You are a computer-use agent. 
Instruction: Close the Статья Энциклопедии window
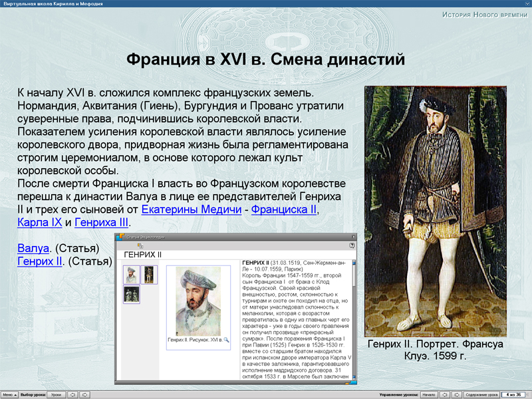point(353,238)
